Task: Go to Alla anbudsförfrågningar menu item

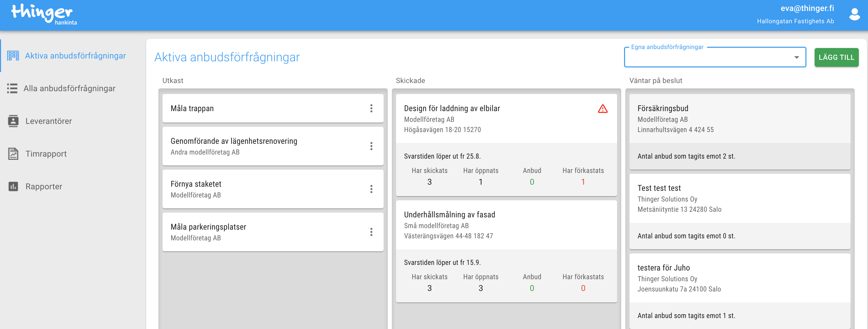Action: pyautogui.click(x=69, y=88)
